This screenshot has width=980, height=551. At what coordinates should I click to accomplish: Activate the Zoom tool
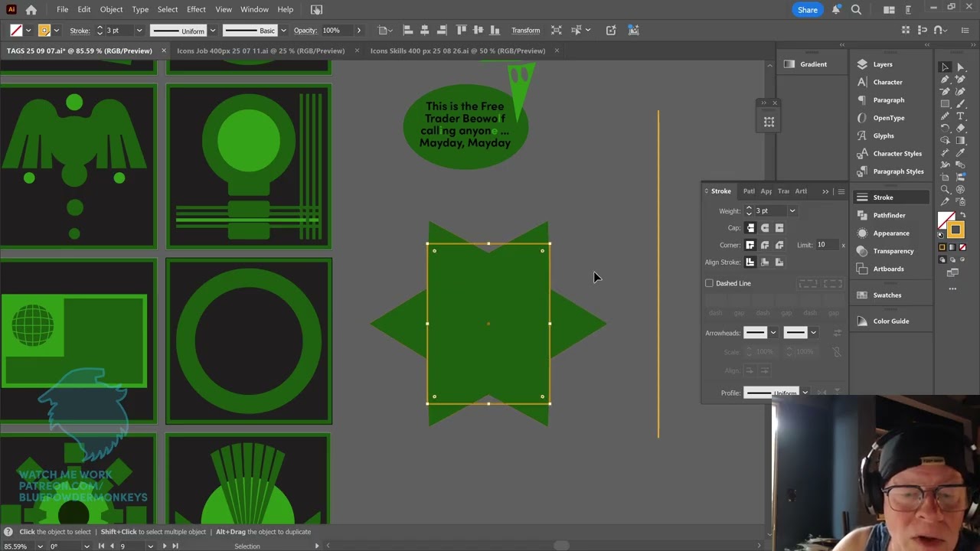(x=945, y=190)
